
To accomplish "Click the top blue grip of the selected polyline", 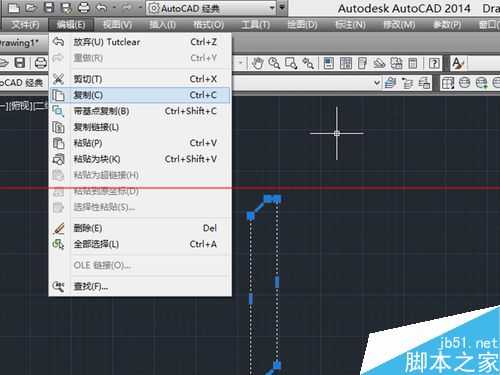I will pyautogui.click(x=272, y=199).
